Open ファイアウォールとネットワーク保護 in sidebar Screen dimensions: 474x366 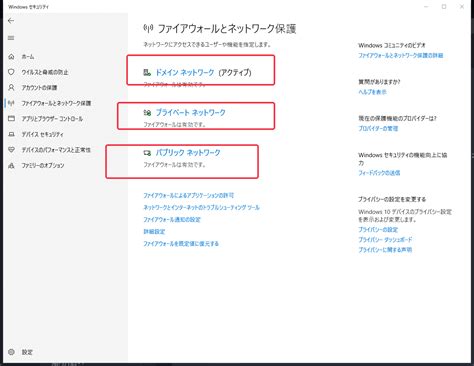coord(56,103)
